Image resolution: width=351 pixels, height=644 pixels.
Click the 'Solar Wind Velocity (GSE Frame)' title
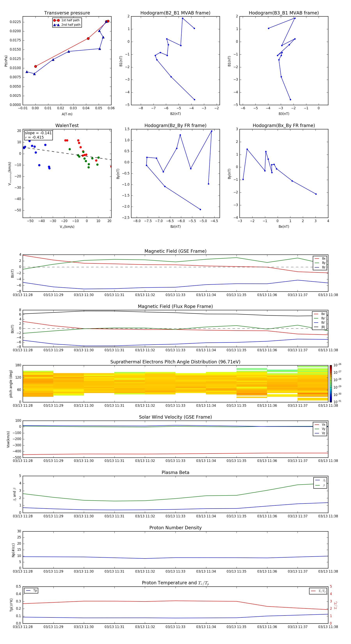[x=175, y=417]
